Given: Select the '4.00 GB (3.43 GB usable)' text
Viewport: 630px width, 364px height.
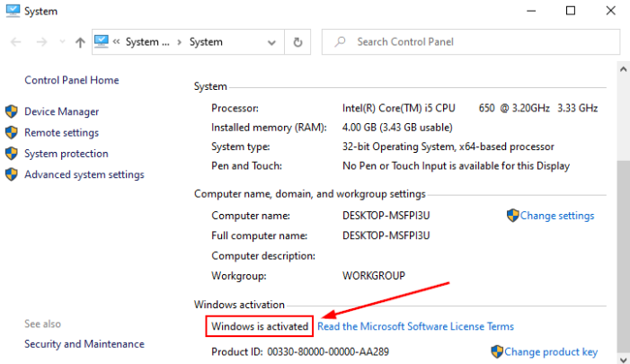Looking at the screenshot, I should (x=397, y=128).
